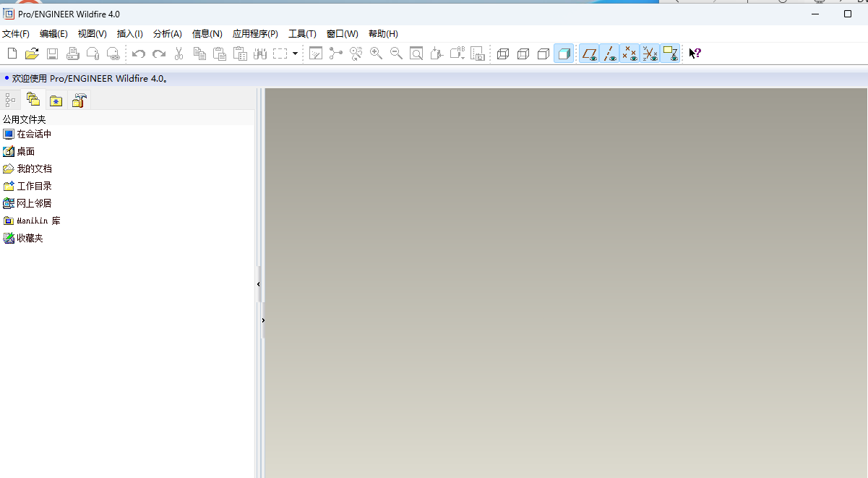The height and width of the screenshot is (478, 868).
Task: Open the 窗口(W) menu
Action: pos(343,34)
